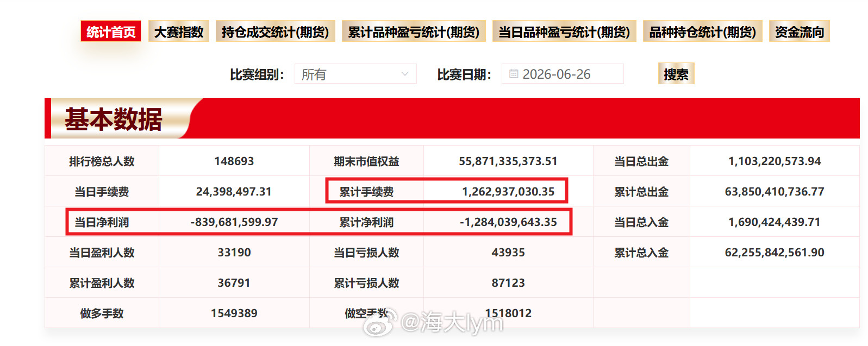Click the 累计净利润 label
Image resolution: width=868 pixels, height=346 pixels.
[366, 222]
